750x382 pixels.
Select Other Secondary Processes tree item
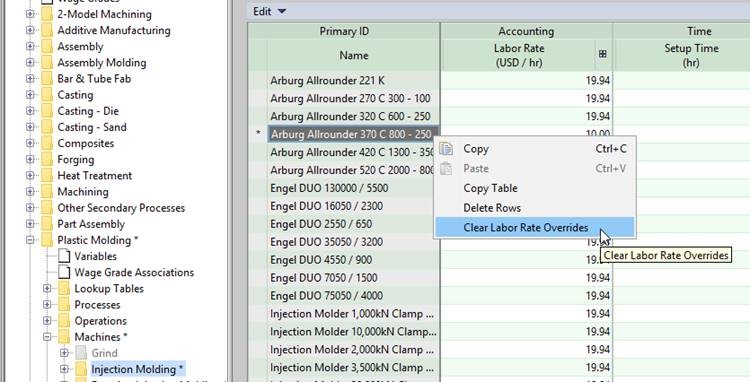(x=121, y=208)
